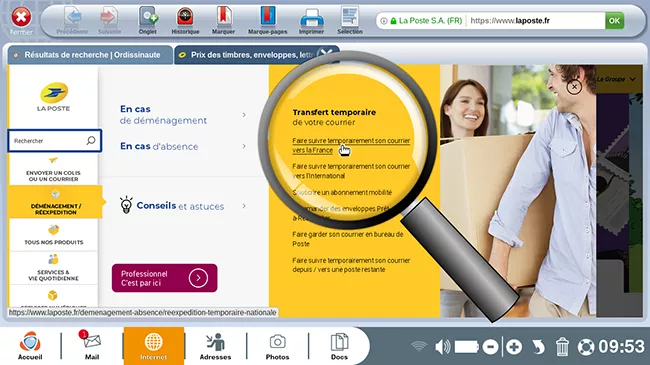Screen dimensions: 650x365
Task: Click the Professionnel C'est par ici button
Action: pyautogui.click(x=165, y=278)
